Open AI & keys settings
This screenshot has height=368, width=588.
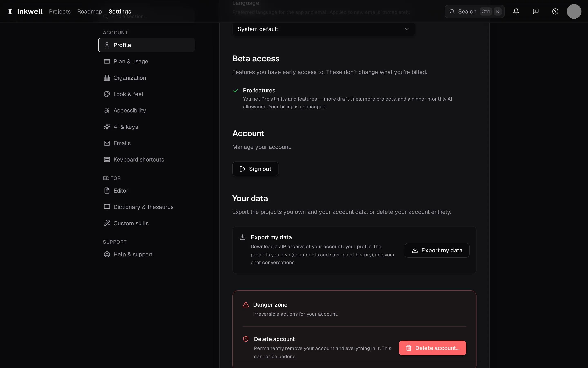tap(147, 127)
